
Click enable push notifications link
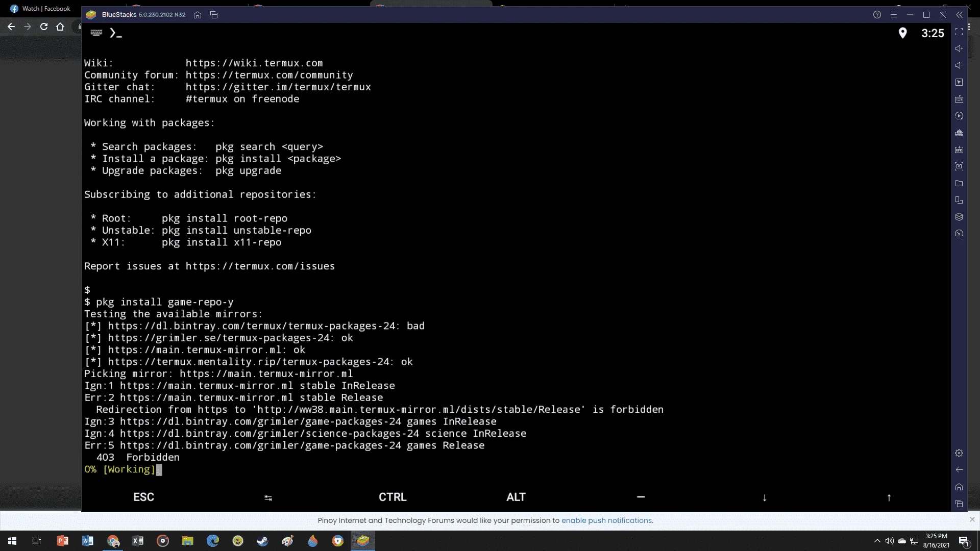pos(606,520)
